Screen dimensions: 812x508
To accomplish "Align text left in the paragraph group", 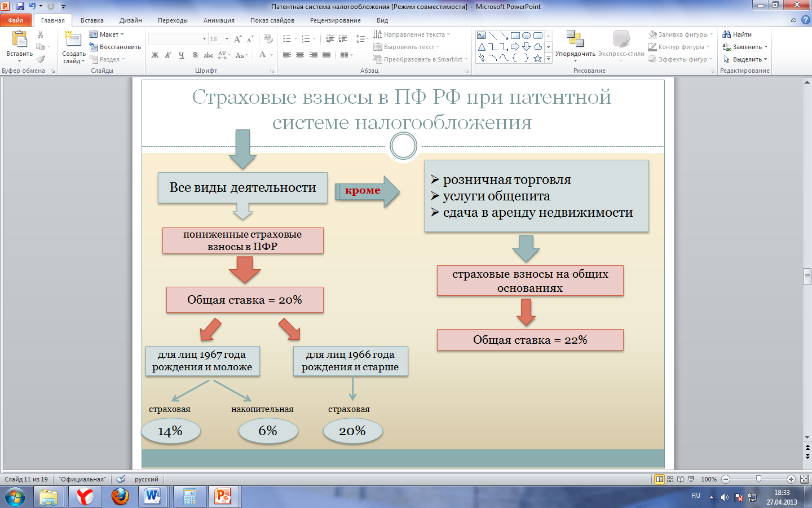I will pos(287,55).
